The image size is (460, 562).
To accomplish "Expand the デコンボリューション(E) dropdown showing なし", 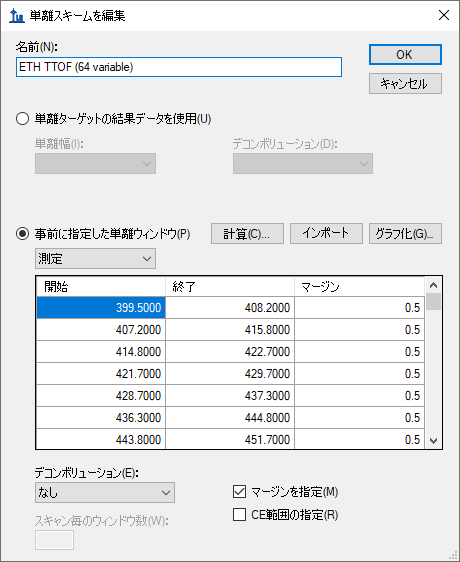I will coord(105,492).
